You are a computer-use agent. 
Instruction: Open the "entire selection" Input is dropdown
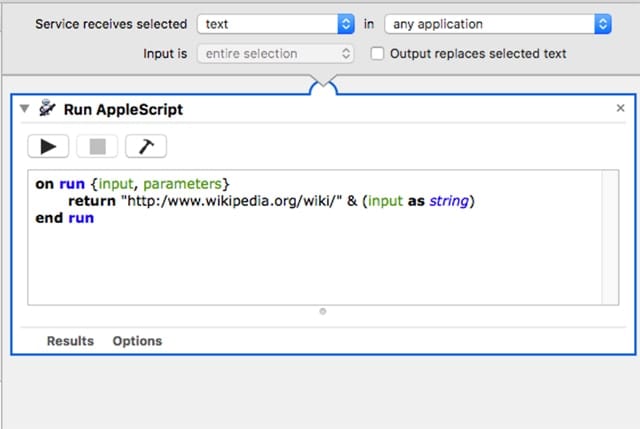pos(276,54)
